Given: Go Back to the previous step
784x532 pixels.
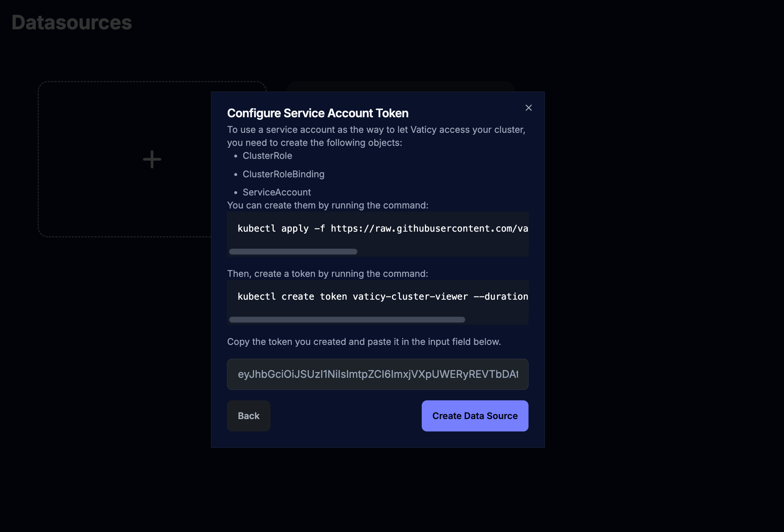Looking at the screenshot, I should point(249,416).
